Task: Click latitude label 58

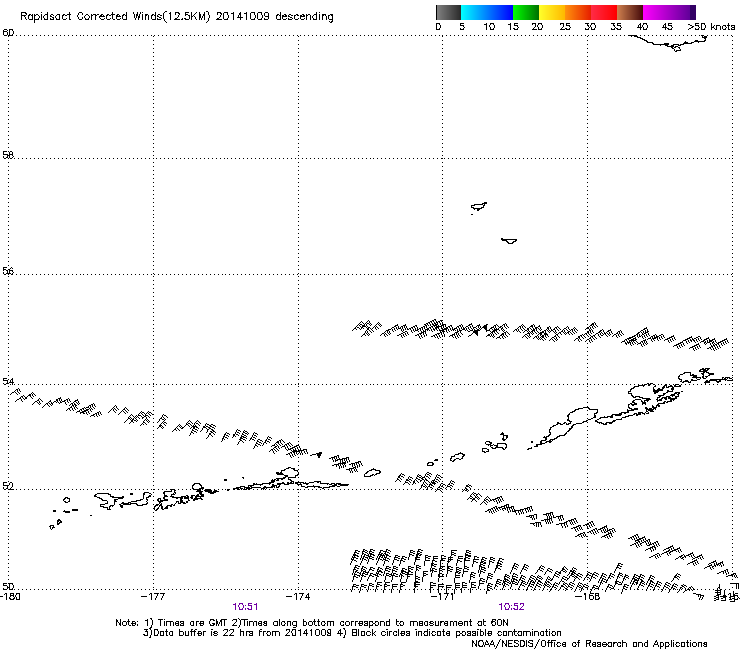Action: coord(8,155)
